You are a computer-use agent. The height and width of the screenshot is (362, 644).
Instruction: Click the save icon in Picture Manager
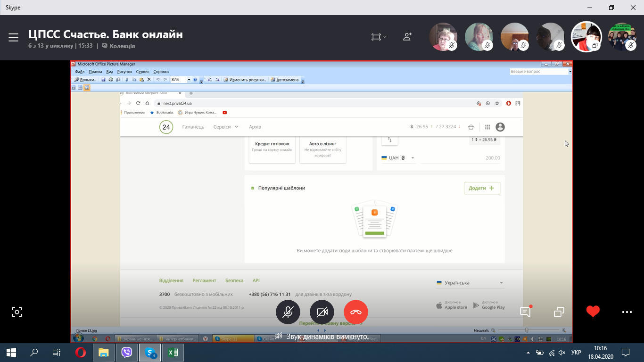coord(104,80)
